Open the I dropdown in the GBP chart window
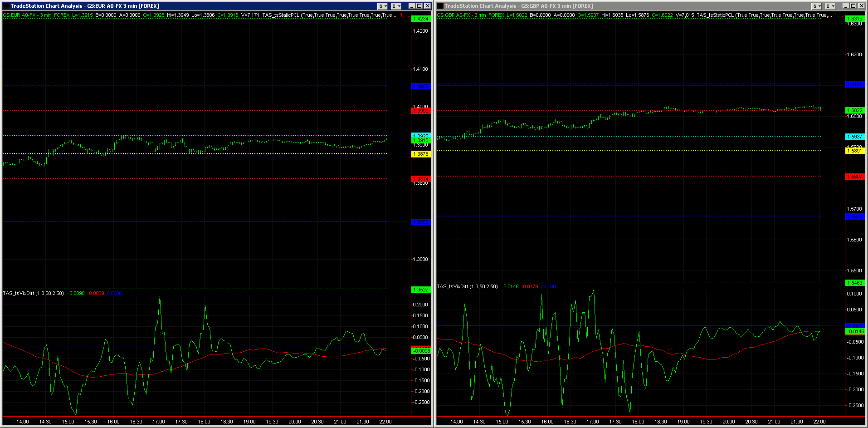The width and height of the screenshot is (868, 428). pyautogui.click(x=830, y=6)
